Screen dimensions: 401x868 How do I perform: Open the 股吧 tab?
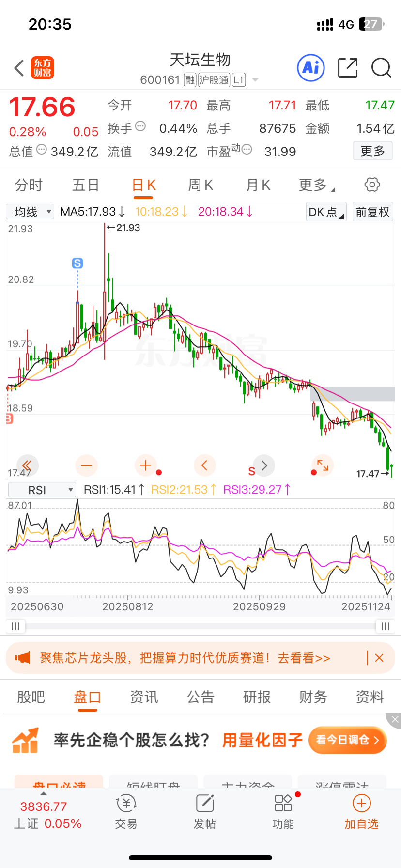pyautogui.click(x=31, y=697)
